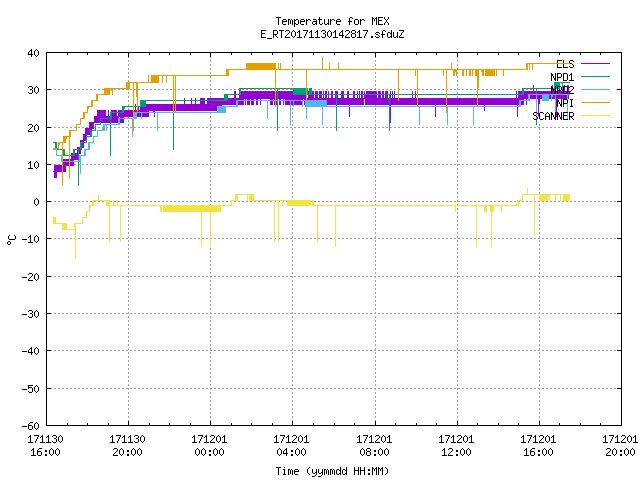Click the y-axis label -30
Image resolution: width=640 pixels, height=480 pixels.
tap(31, 313)
